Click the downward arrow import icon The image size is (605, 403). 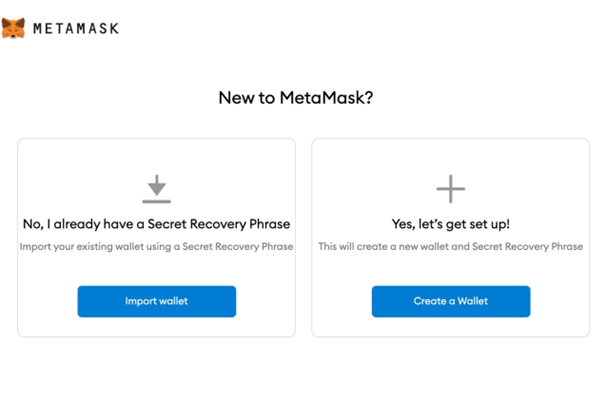point(157,185)
